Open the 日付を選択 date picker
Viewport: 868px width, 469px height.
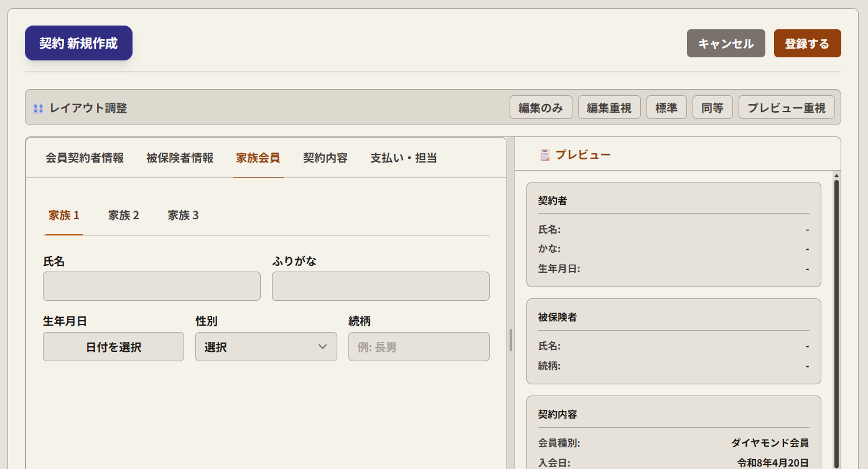coord(113,346)
